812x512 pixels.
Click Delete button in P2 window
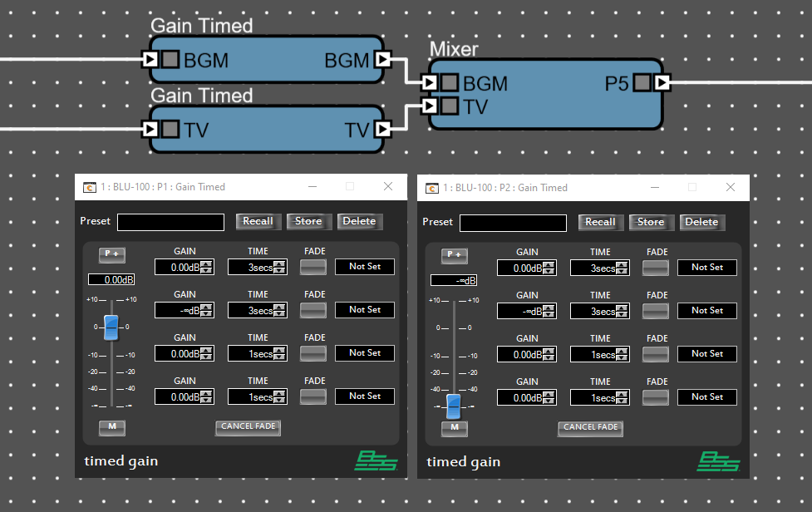[x=702, y=222]
